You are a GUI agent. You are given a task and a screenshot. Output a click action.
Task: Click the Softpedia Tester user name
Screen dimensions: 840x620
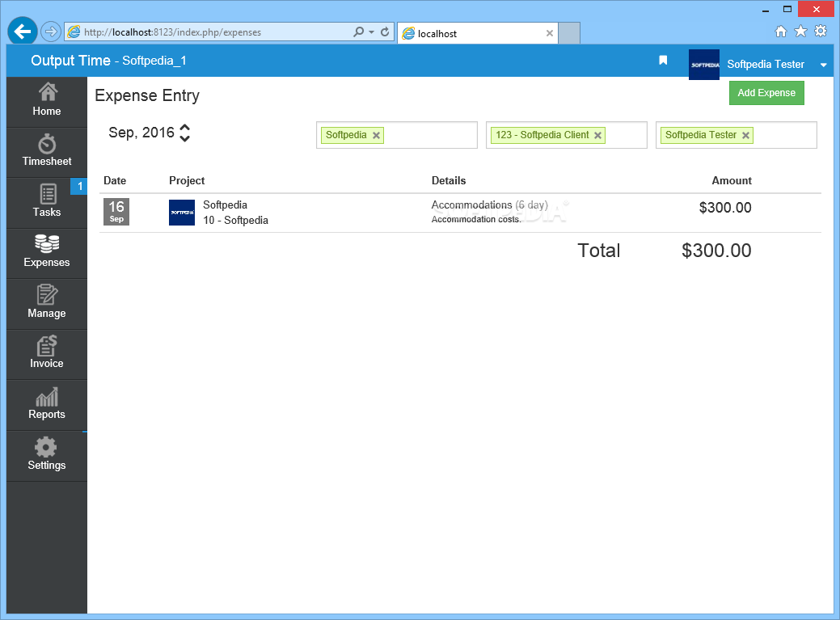766,64
